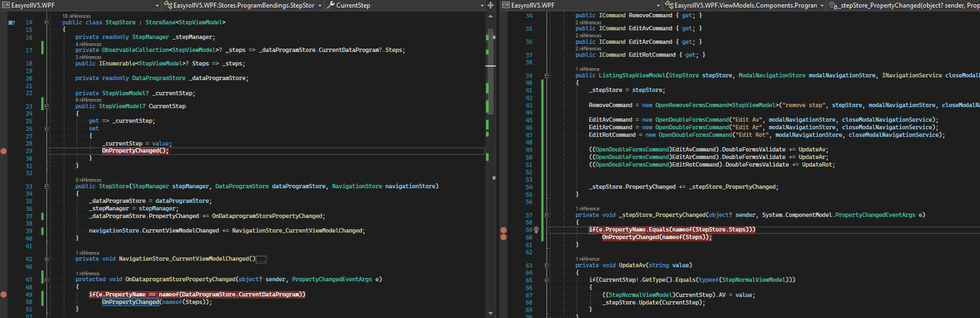Remove the breakpoint on line 29 OnPropertyChanged

coord(4,151)
